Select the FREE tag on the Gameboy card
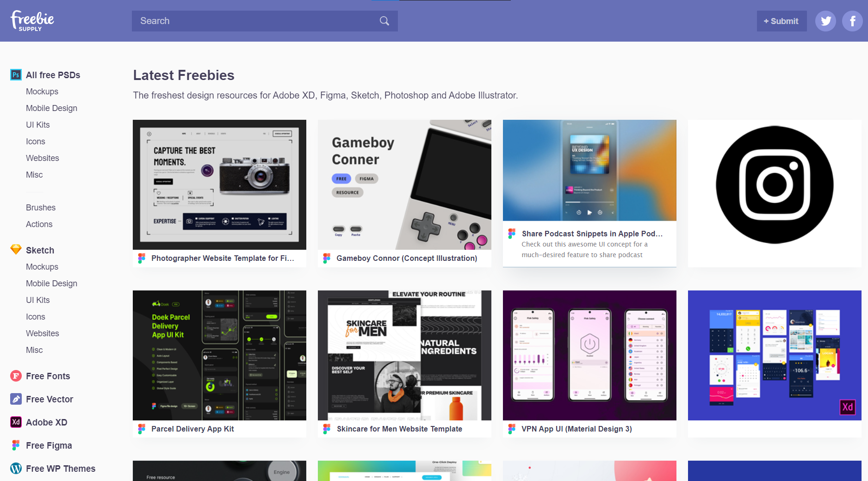This screenshot has width=868, height=481. [341, 179]
